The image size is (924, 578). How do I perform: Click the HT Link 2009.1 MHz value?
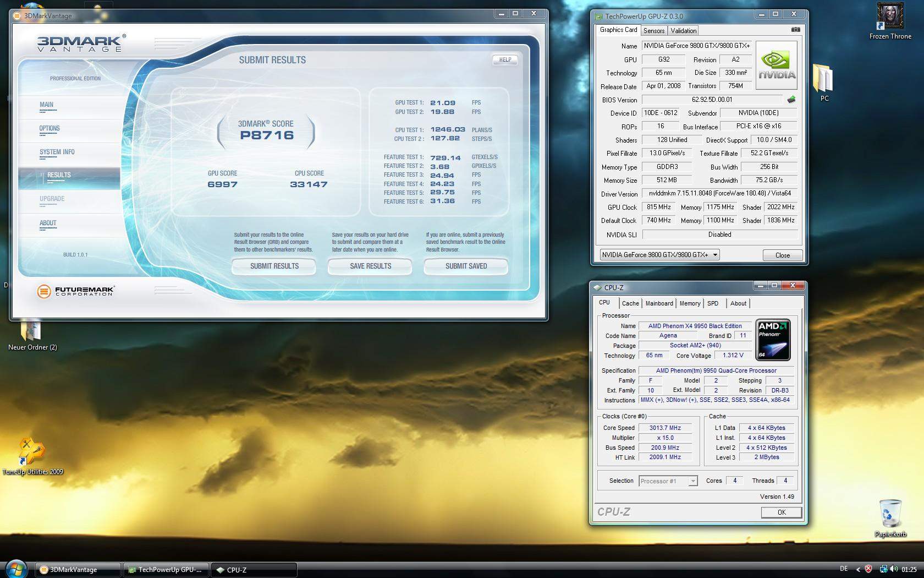click(665, 457)
